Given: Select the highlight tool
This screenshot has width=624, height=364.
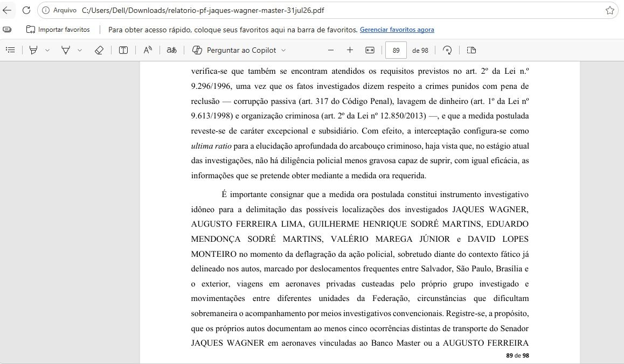Looking at the screenshot, I should (33, 50).
